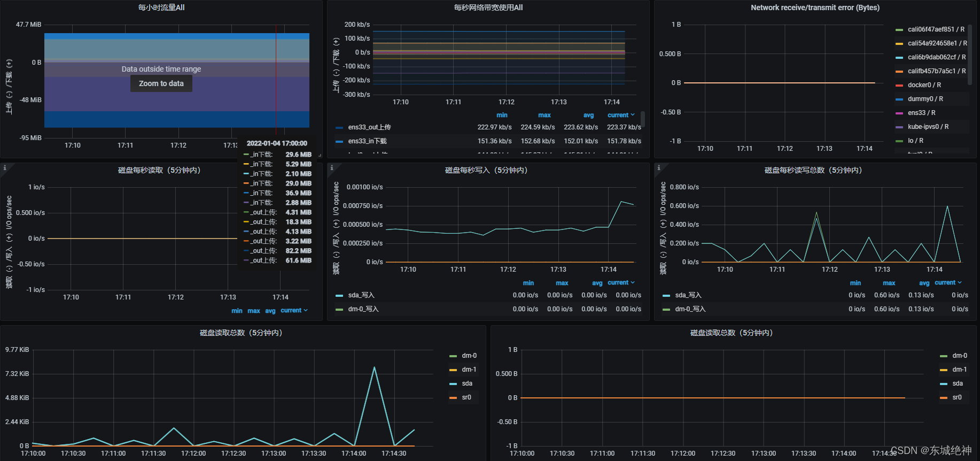Open color picker for lo / R swatch
The width and height of the screenshot is (980, 461).
899,141
